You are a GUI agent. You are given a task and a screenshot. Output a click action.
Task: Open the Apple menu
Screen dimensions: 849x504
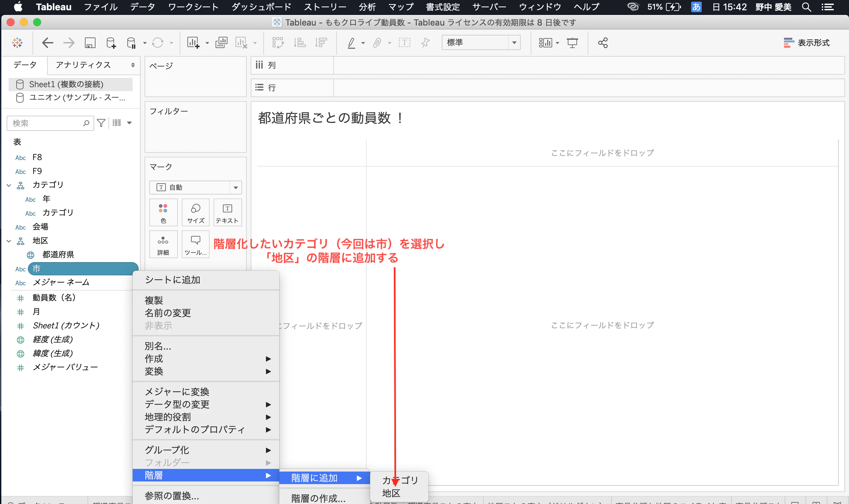tap(18, 6)
